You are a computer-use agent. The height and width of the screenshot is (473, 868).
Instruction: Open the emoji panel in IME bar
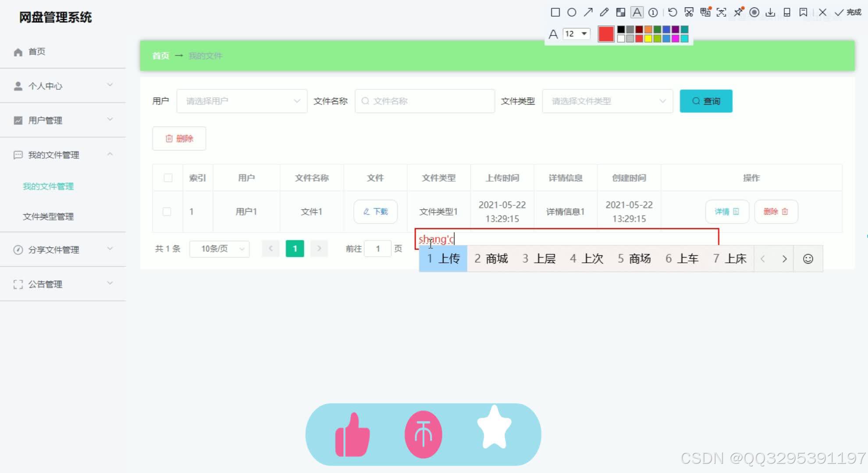point(808,259)
